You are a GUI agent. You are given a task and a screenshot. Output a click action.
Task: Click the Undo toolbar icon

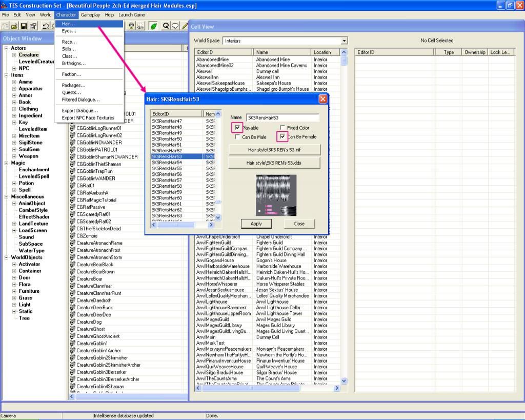point(46,26)
